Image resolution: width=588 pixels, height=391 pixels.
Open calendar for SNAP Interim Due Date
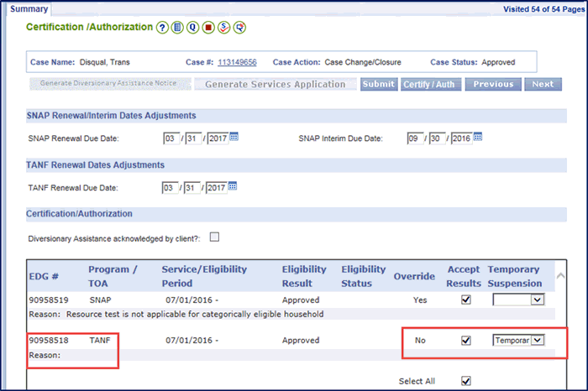[478, 137]
